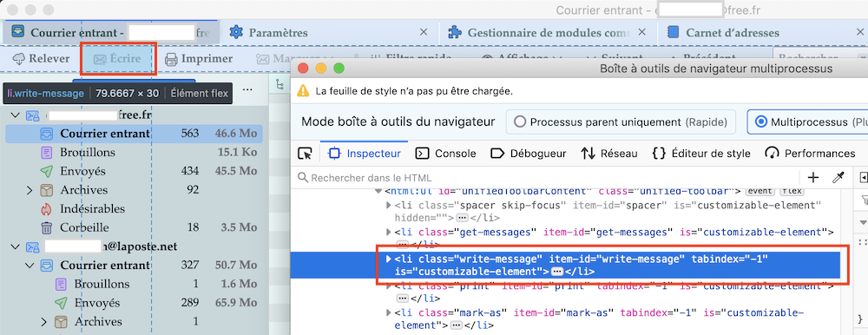The image size is (868, 335).
Task: Collapse the laposte.net Courrier entrant folder
Action: (x=30, y=266)
